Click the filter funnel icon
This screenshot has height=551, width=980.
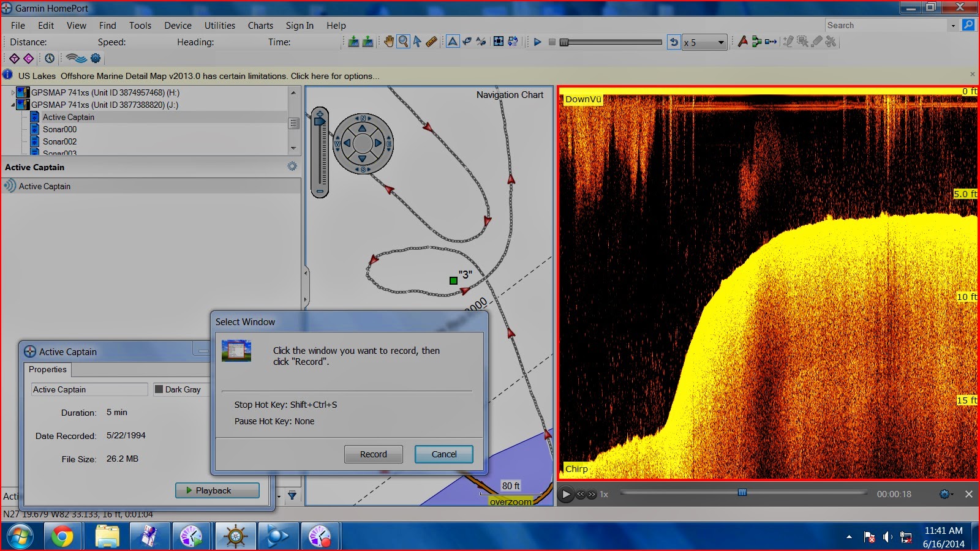292,495
